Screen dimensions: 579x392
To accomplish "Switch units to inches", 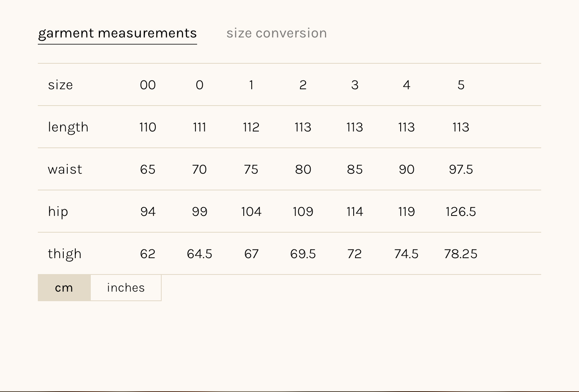I will [126, 288].
